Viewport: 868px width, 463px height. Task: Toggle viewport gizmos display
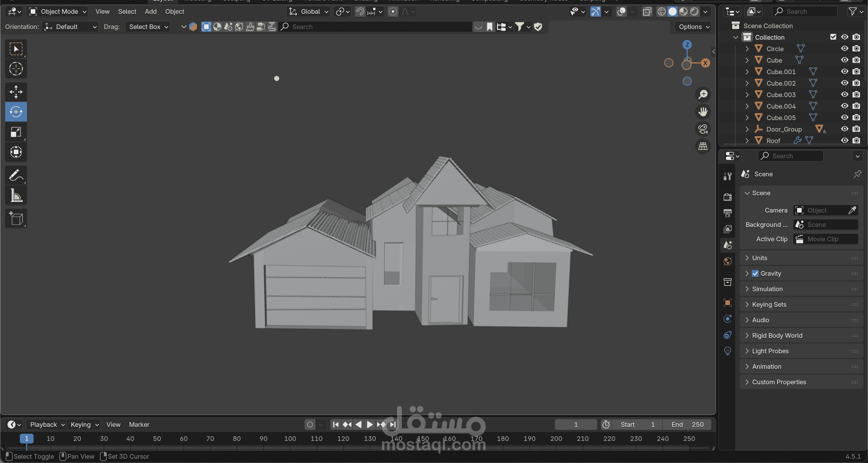point(596,12)
